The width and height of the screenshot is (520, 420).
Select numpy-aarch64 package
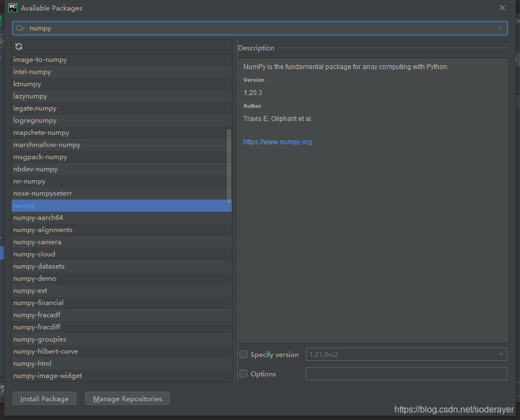[121, 218]
